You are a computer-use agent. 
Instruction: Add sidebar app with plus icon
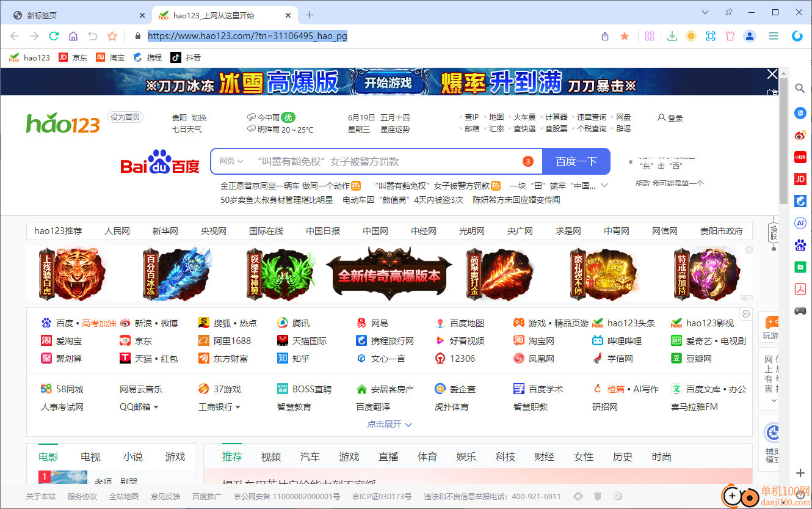click(x=800, y=473)
